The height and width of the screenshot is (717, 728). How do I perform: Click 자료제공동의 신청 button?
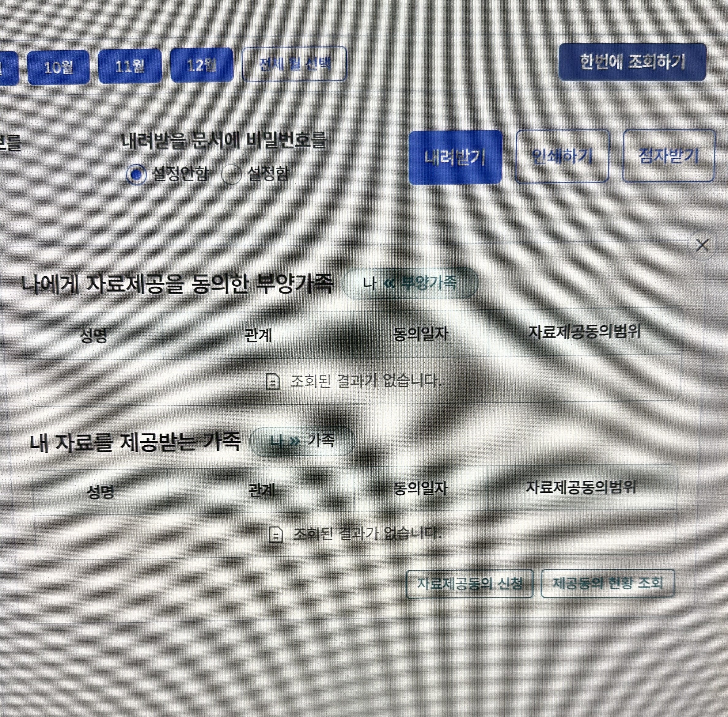coord(470,584)
